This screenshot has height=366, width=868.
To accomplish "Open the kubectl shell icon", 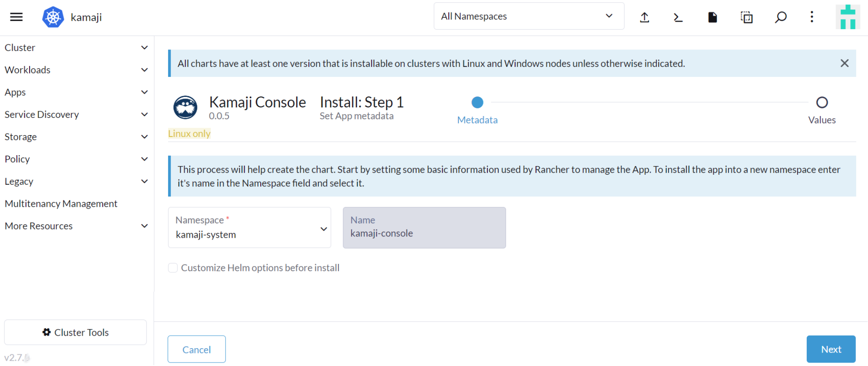I will (x=678, y=17).
